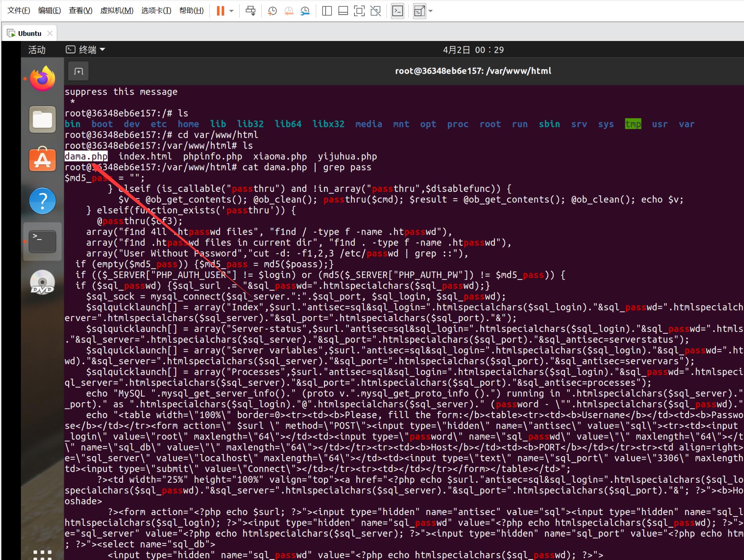Click the terminal title root@36348eb6e157: /var/www/html
Image resolution: width=744 pixels, height=560 pixels.
pyautogui.click(x=473, y=71)
